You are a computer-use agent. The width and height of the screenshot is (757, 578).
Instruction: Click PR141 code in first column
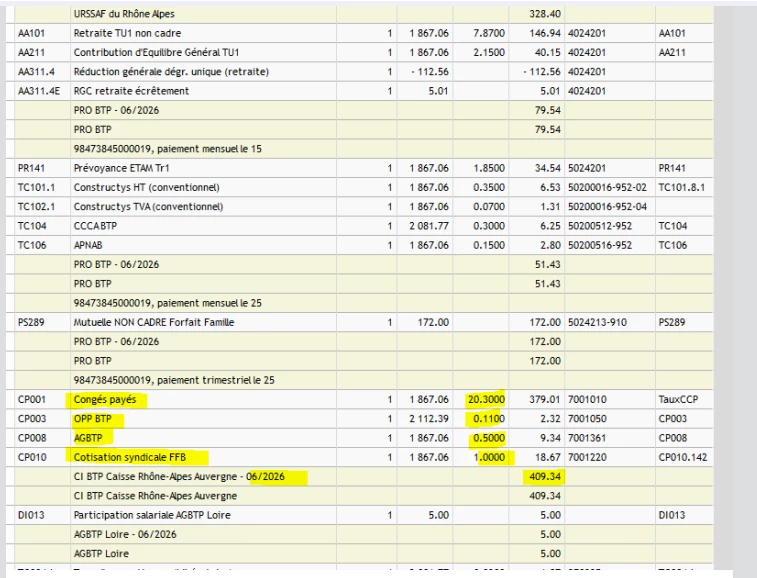click(31, 168)
